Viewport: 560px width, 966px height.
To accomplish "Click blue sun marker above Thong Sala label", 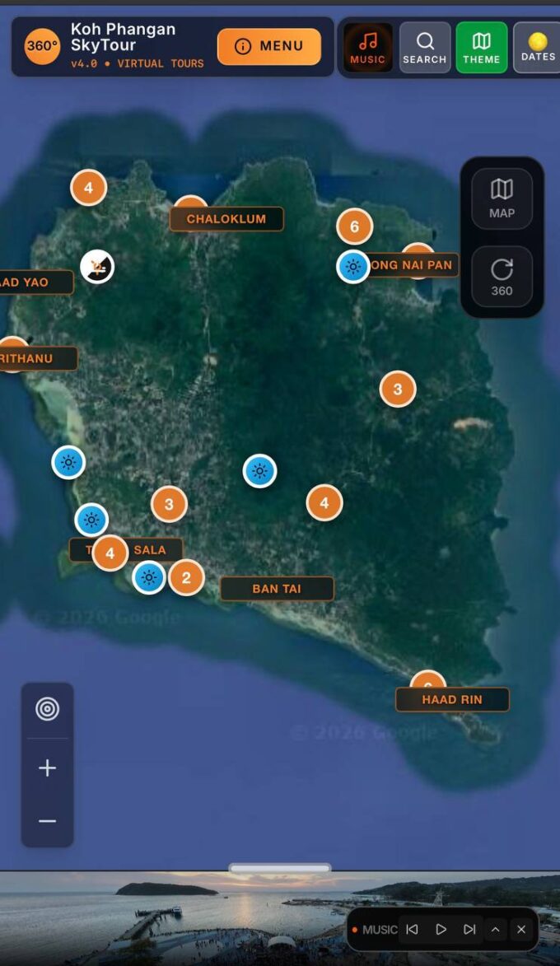I will click(91, 520).
